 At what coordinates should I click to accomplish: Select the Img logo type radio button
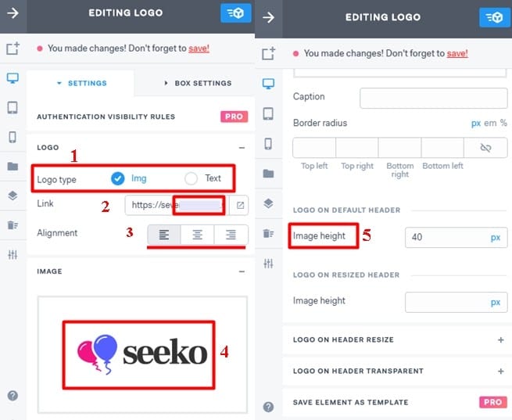tap(117, 178)
